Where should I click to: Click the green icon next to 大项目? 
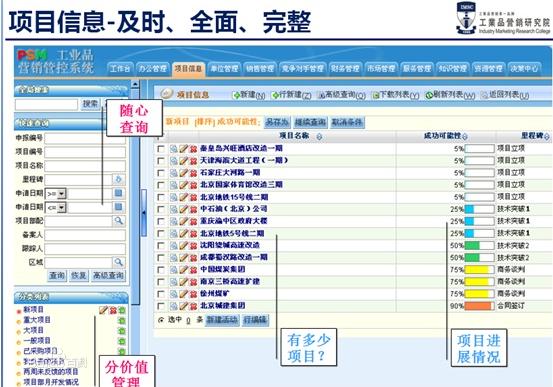pyautogui.click(x=122, y=331)
